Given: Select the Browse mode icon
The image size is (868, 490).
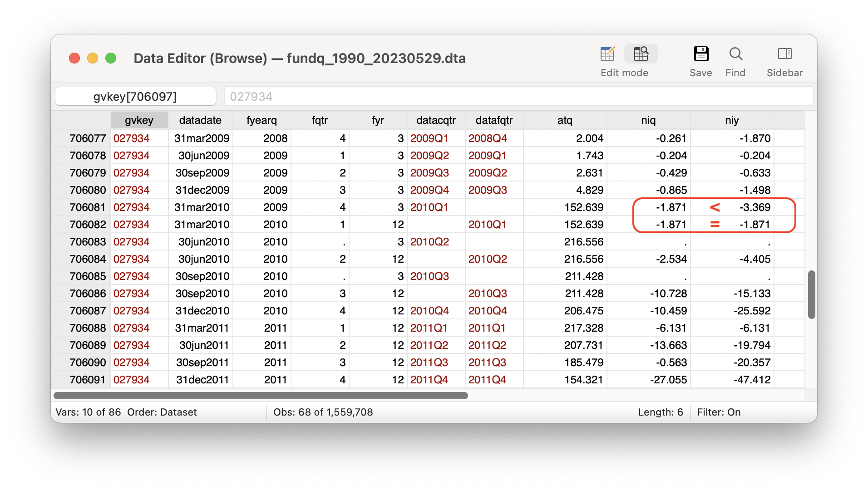Looking at the screenshot, I should 641,54.
